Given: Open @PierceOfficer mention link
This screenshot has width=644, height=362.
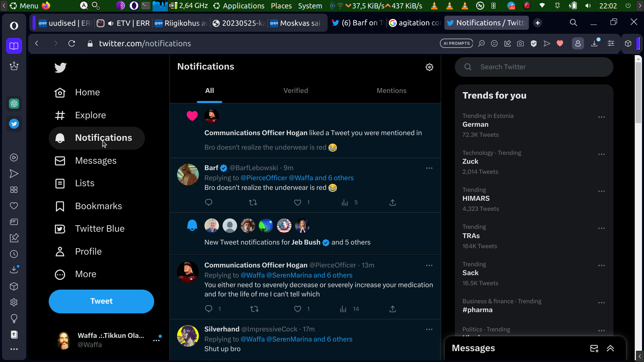Looking at the screenshot, I should pos(264,178).
